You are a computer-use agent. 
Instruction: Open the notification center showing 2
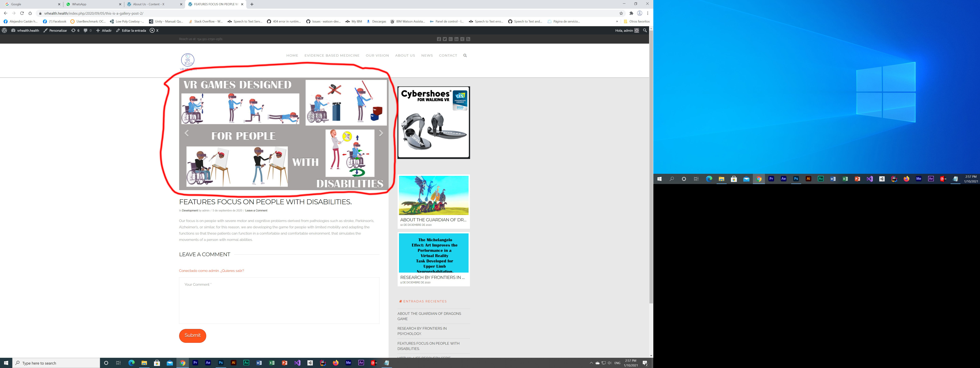point(645,363)
